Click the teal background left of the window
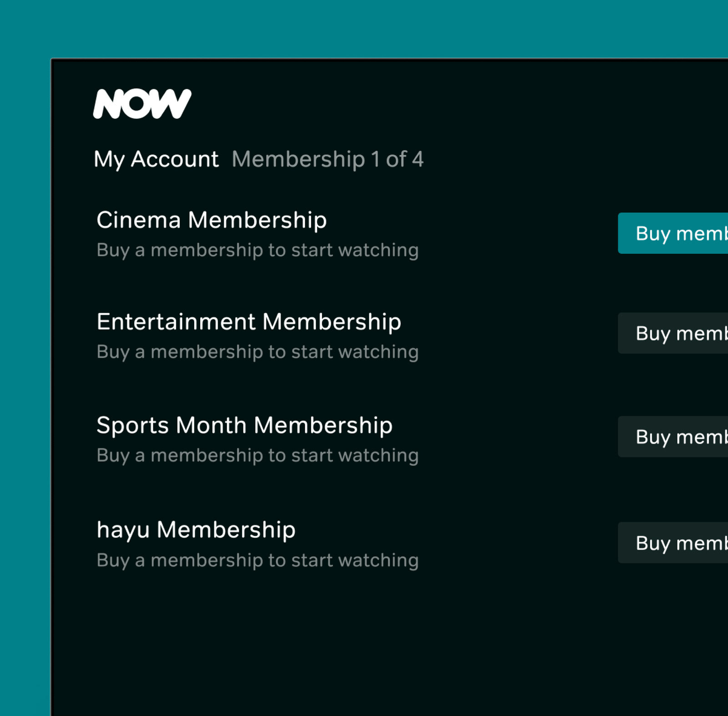Viewport: 728px width, 716px height. pyautogui.click(x=25, y=387)
